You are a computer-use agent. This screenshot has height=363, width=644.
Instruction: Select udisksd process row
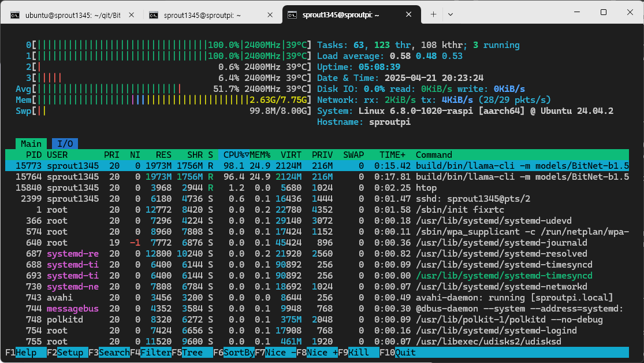click(x=317, y=342)
